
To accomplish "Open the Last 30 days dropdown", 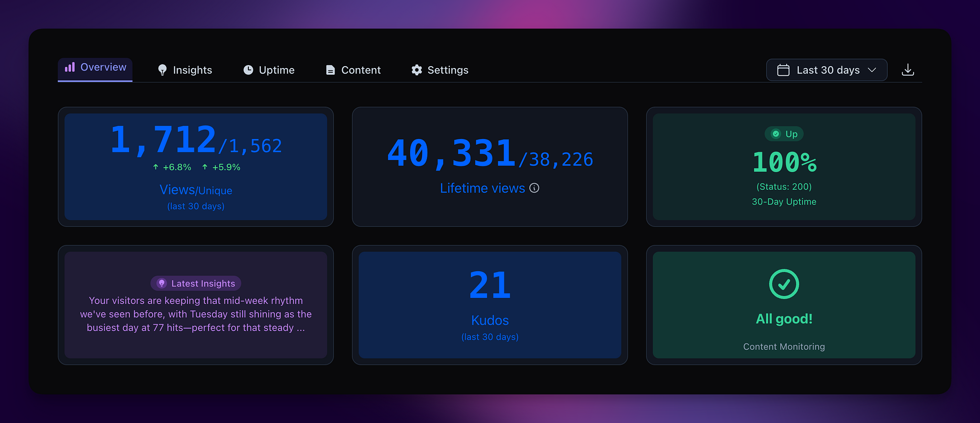I will pos(827,70).
